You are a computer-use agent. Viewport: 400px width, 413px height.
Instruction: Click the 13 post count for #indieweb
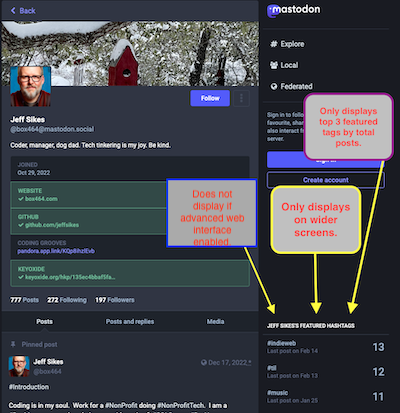378,347
